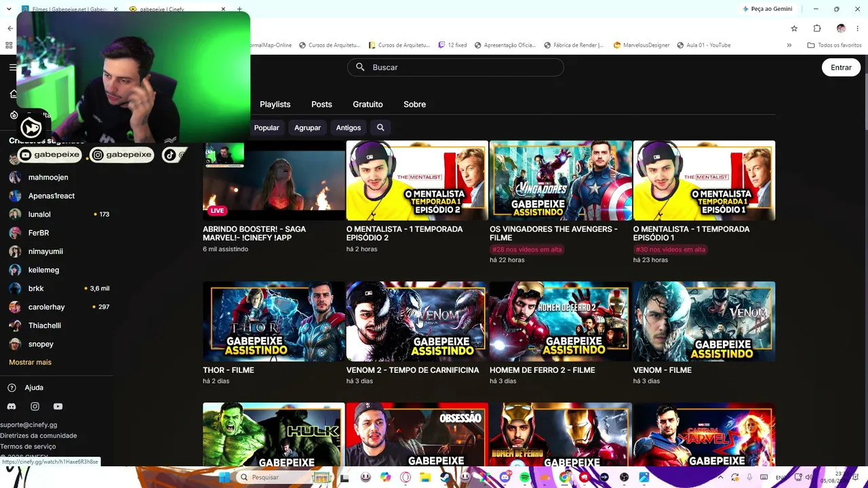868x488 pixels.
Task: Click the magnifier icon inside Buscar field
Action: 360,67
